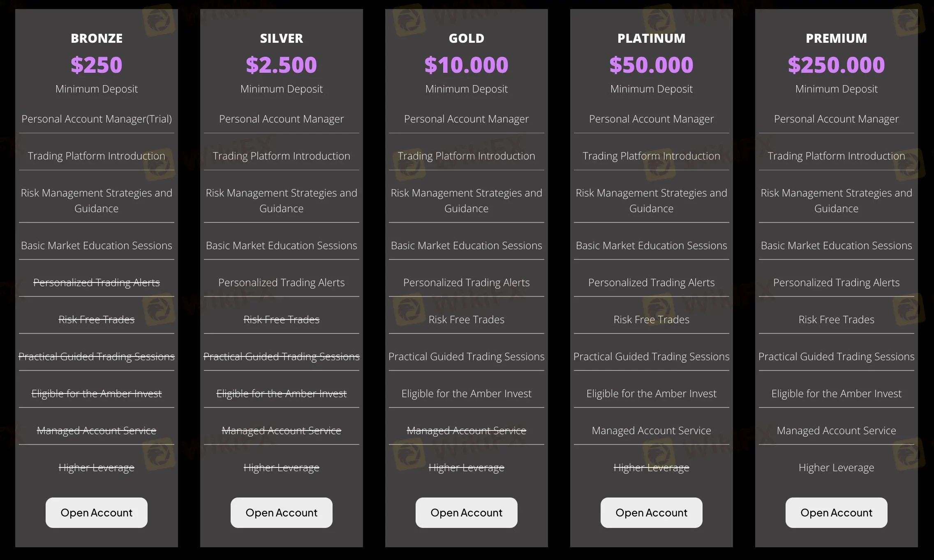This screenshot has width=934, height=560.
Task: Select the BRONZE plan heading
Action: [x=96, y=38]
